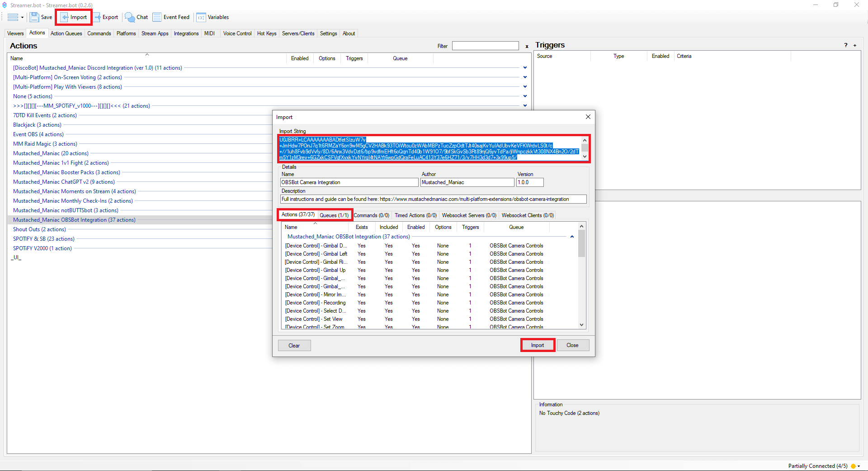Click the plus icon in Triggers panel
The height and width of the screenshot is (471, 868).
coord(854,45)
